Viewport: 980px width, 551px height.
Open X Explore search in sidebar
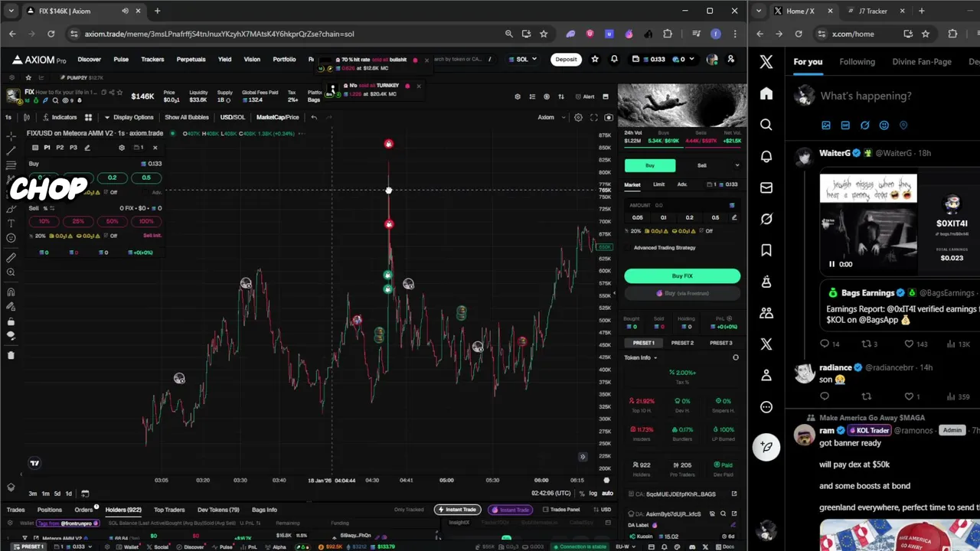pos(766,125)
